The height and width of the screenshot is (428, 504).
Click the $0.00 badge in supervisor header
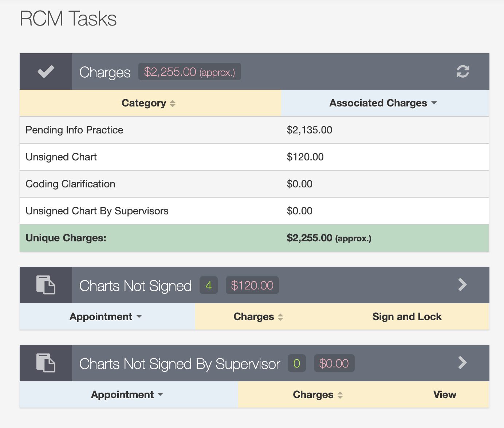(x=334, y=363)
